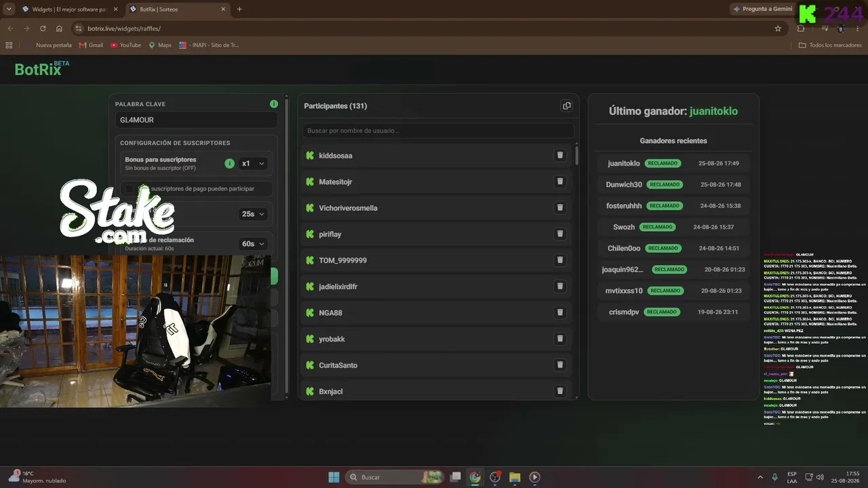868x488 pixels.
Task: Click recent winner fosteruhhh
Action: tap(624, 205)
